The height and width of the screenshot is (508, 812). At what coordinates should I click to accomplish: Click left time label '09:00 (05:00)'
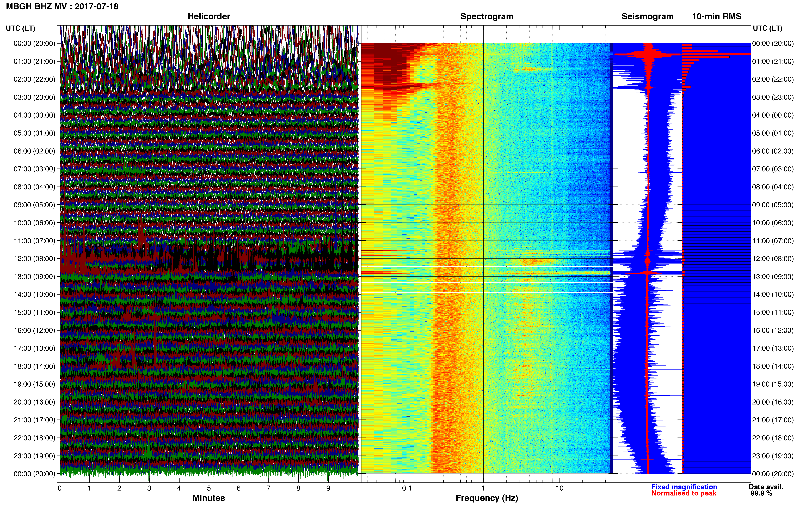click(34, 205)
